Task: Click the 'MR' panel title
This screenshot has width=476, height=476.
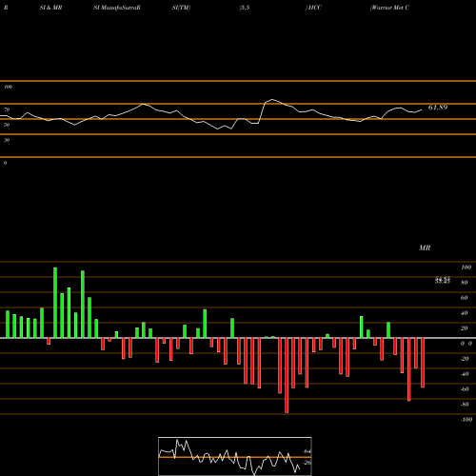Action: [425, 248]
